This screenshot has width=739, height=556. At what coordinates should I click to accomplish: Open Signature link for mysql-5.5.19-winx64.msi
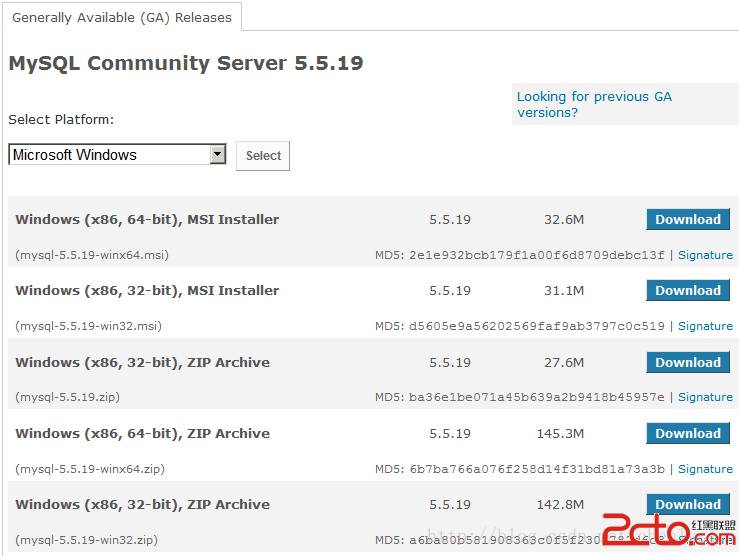(x=705, y=255)
